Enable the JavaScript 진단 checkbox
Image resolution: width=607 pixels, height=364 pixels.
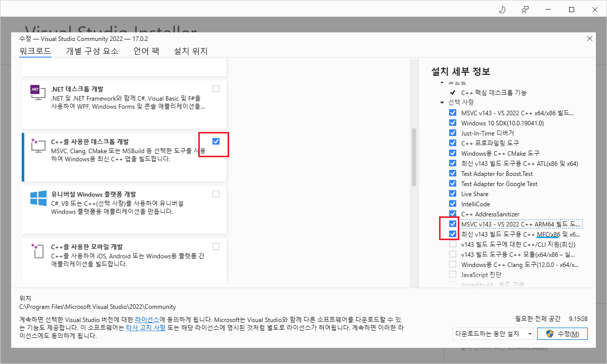click(x=453, y=275)
